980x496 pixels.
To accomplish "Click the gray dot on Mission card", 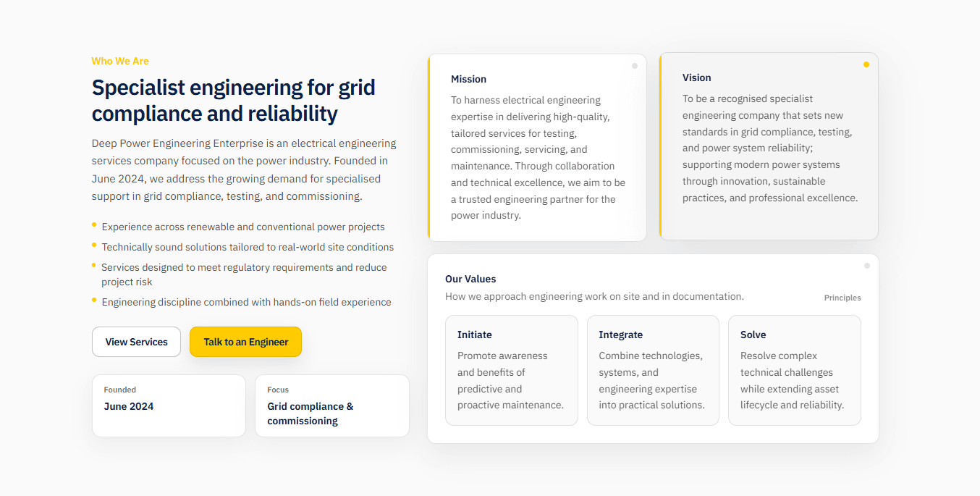I will point(635,66).
